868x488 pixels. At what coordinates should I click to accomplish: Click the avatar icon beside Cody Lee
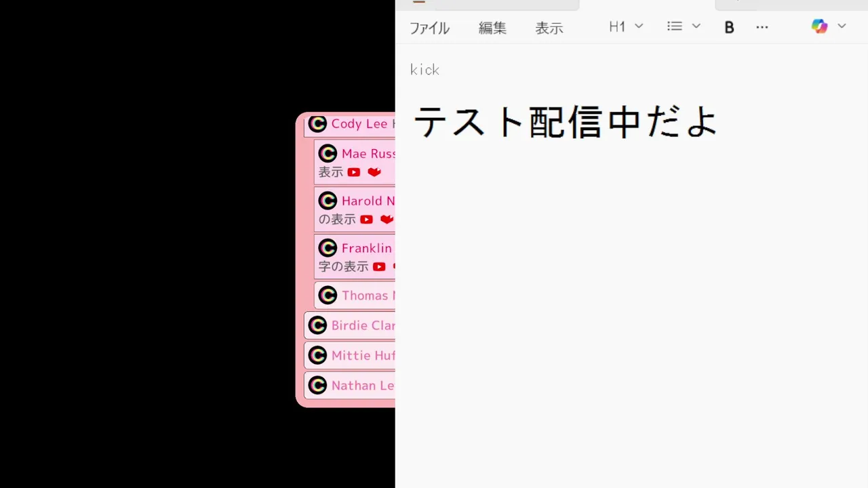click(x=317, y=123)
